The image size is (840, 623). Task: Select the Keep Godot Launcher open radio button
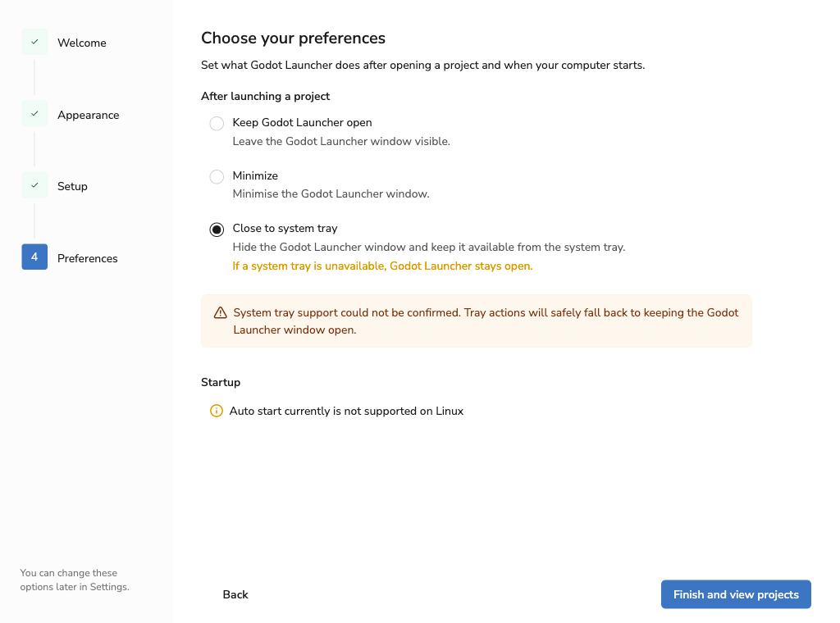217,124
